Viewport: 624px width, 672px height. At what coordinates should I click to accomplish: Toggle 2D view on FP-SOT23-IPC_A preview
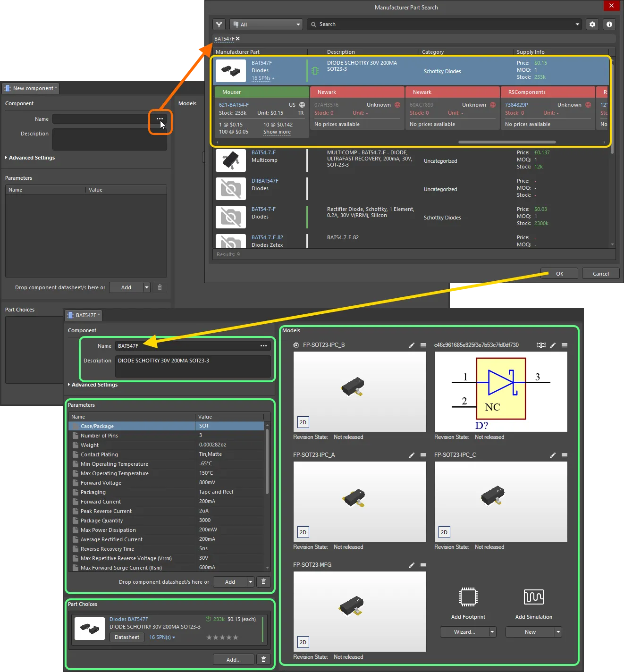click(303, 532)
